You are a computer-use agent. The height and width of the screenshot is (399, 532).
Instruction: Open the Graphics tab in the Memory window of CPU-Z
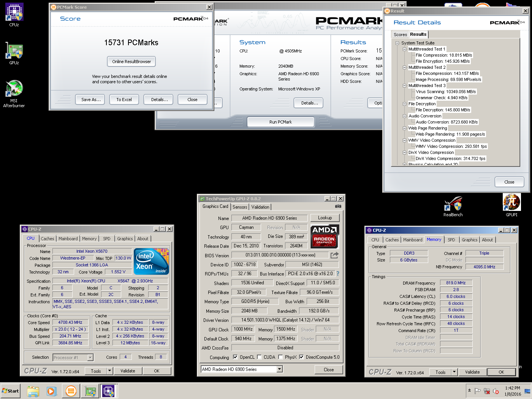click(x=469, y=240)
